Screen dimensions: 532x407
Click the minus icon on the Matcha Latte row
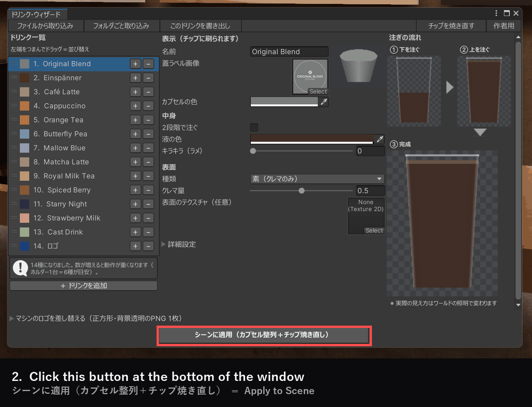(148, 162)
